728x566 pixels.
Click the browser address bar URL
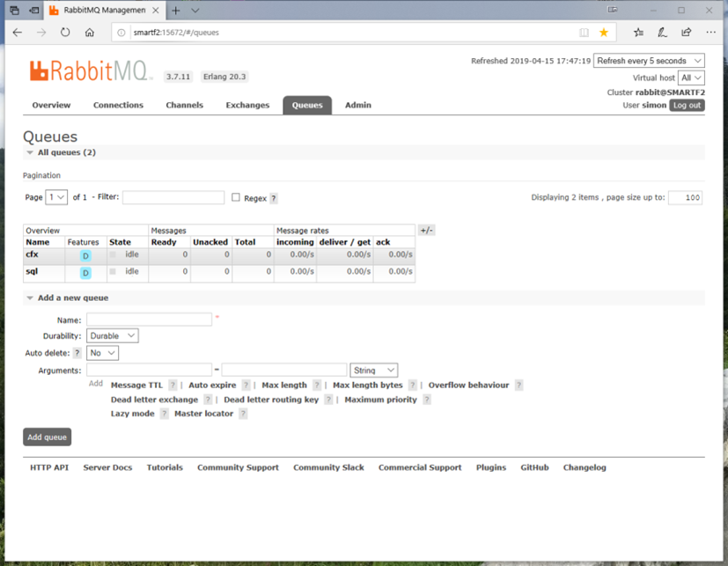[x=176, y=33]
